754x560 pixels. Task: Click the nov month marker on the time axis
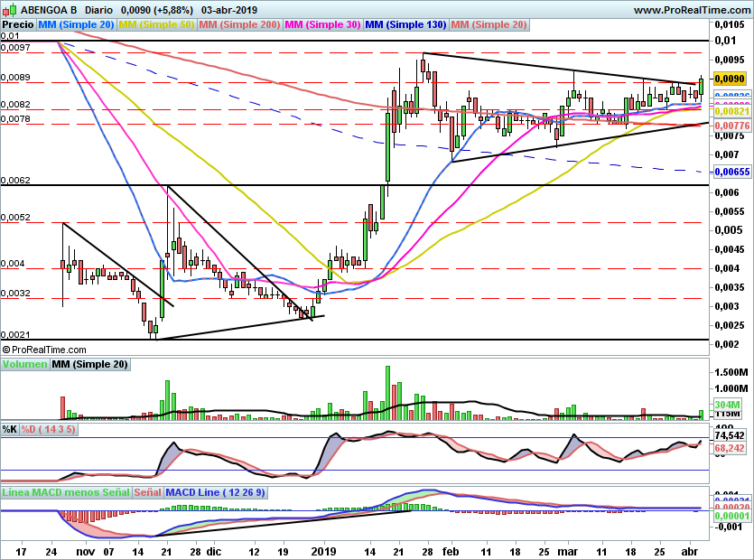click(x=86, y=551)
